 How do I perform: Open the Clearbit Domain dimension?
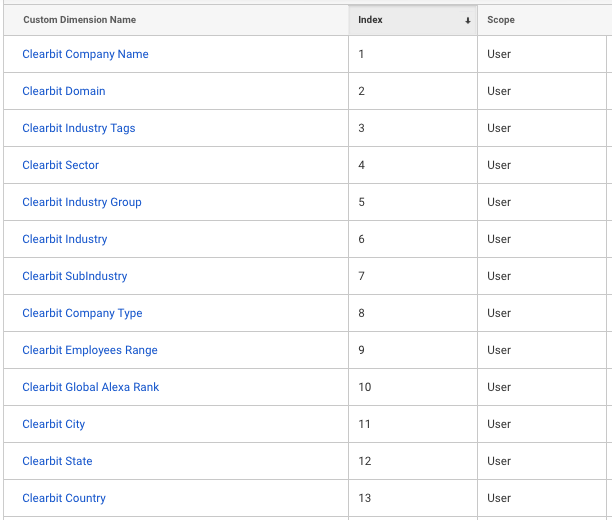point(64,91)
